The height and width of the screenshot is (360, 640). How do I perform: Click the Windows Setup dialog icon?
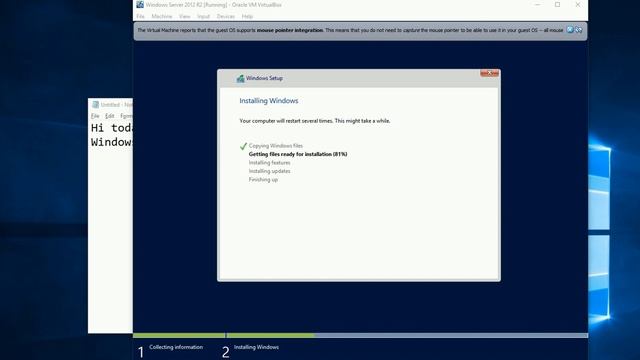[x=240, y=78]
